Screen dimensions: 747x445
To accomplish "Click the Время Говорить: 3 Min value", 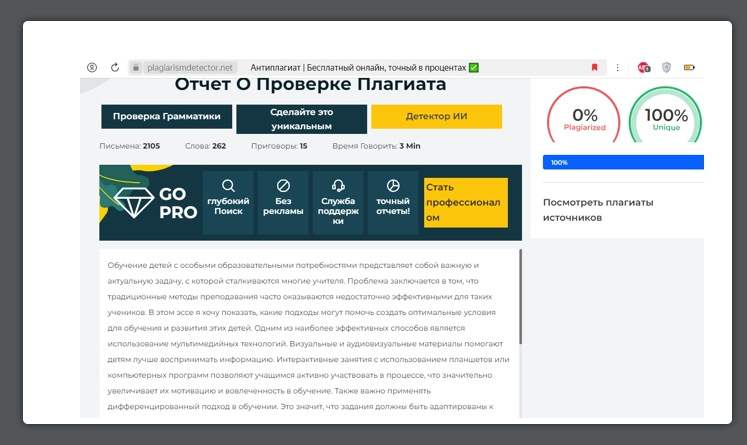I will (x=376, y=146).
